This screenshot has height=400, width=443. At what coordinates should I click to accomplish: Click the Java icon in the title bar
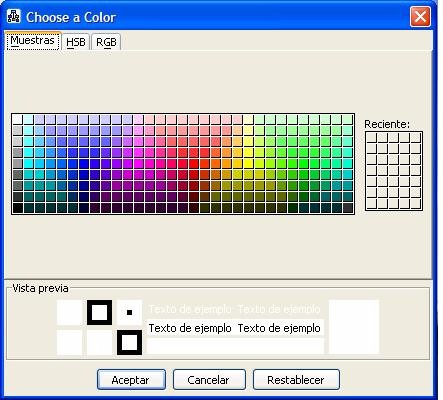(x=14, y=16)
